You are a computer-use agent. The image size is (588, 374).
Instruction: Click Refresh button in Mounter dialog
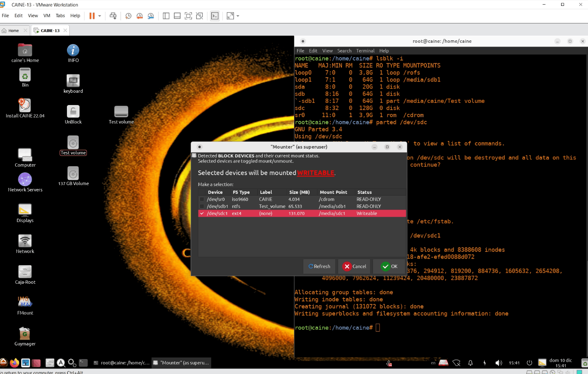click(x=319, y=266)
